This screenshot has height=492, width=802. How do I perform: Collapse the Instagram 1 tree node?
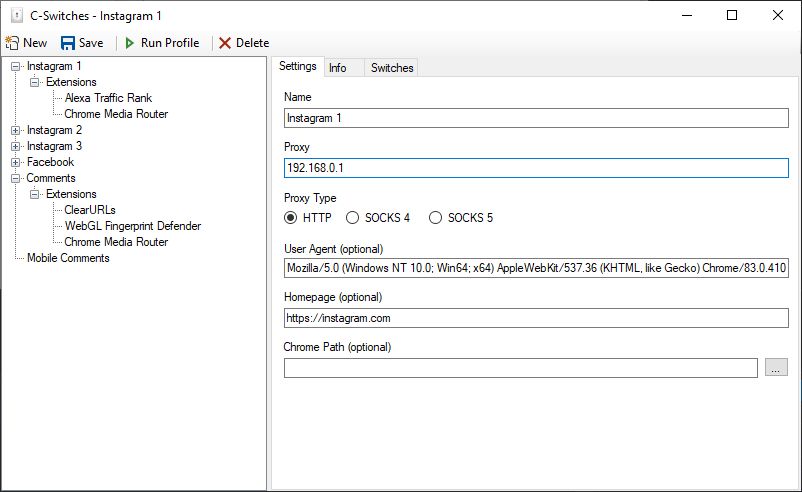coord(16,66)
